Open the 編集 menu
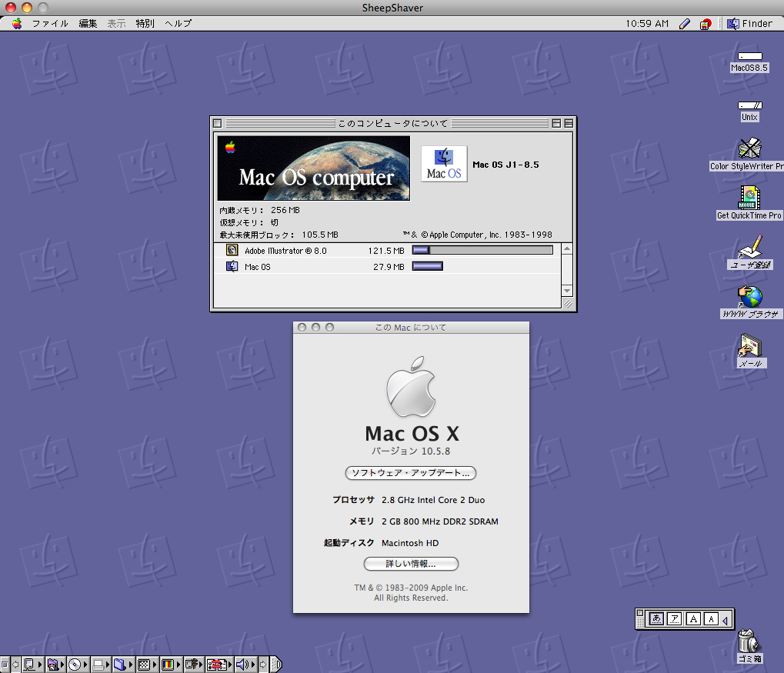This screenshot has height=673, width=784. pos(88,24)
